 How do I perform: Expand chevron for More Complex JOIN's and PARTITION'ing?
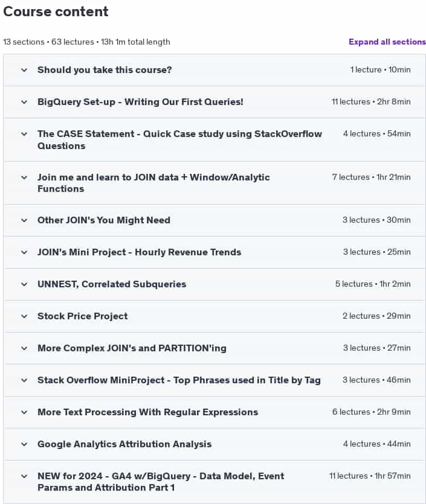(24, 348)
